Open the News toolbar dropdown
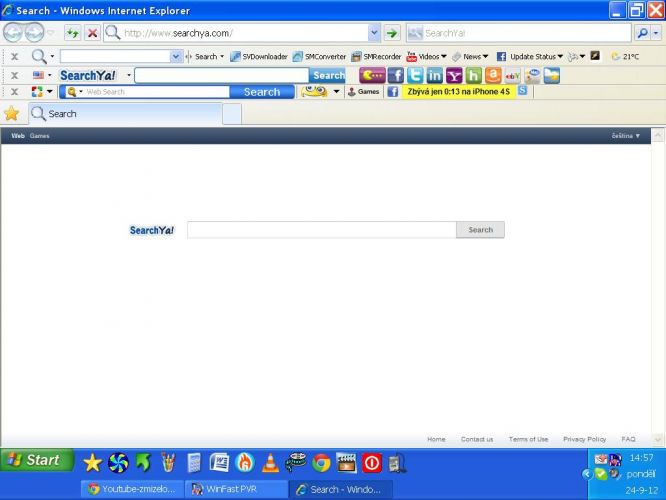Image resolution: width=666 pixels, height=500 pixels. point(470,56)
